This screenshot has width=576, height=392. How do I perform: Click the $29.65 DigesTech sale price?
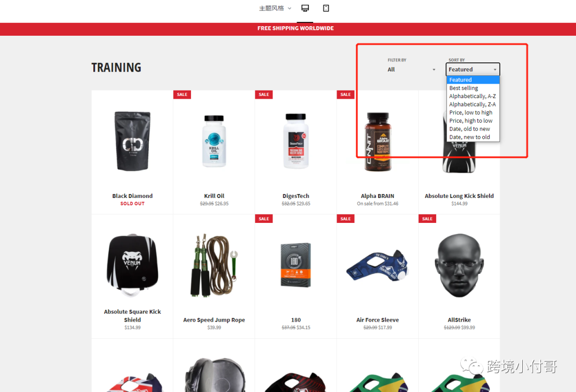point(303,204)
